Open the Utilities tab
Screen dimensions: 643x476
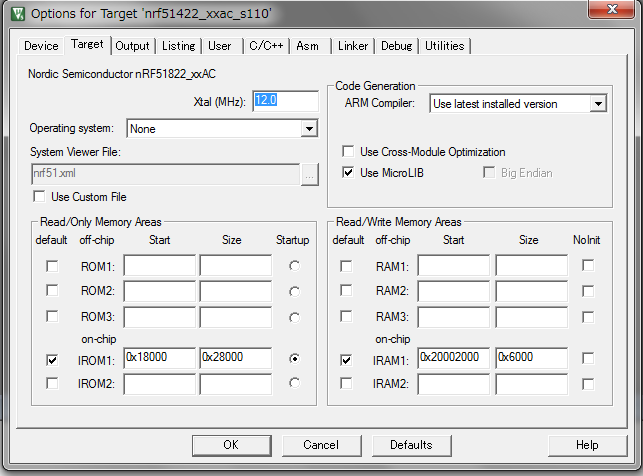click(445, 46)
